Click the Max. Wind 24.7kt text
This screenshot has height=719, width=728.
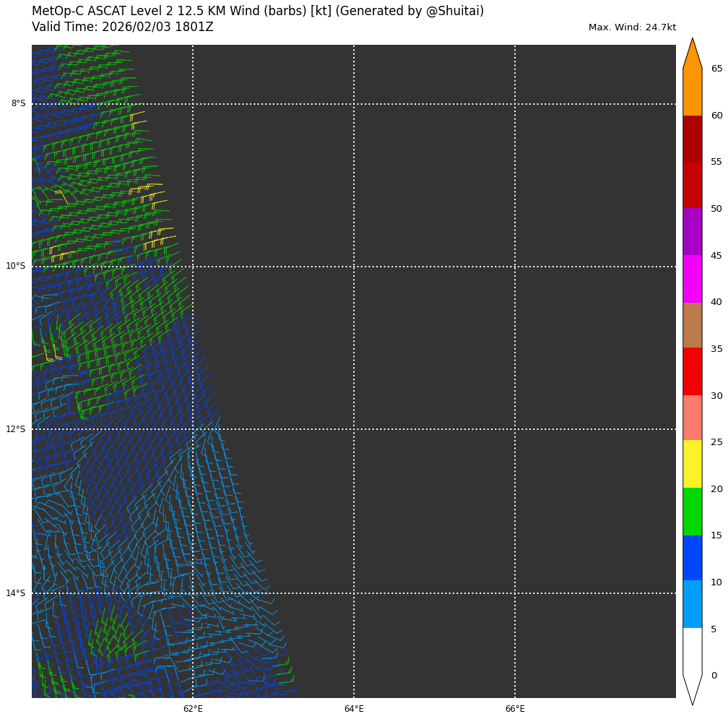click(632, 27)
